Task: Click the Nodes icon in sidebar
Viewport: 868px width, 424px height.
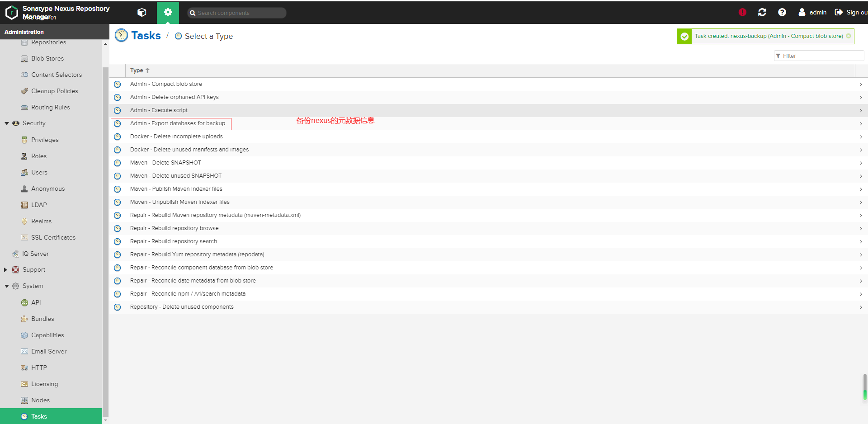Action: tap(24, 400)
